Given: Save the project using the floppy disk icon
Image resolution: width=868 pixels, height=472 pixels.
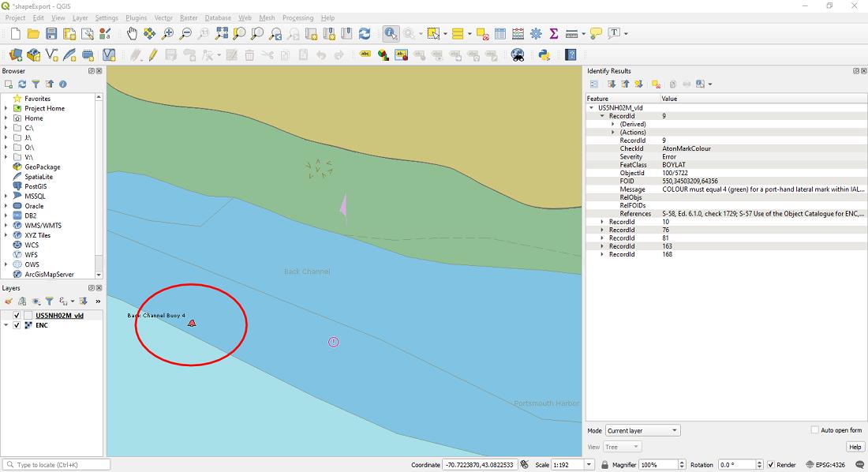Looking at the screenshot, I should pyautogui.click(x=51, y=33).
